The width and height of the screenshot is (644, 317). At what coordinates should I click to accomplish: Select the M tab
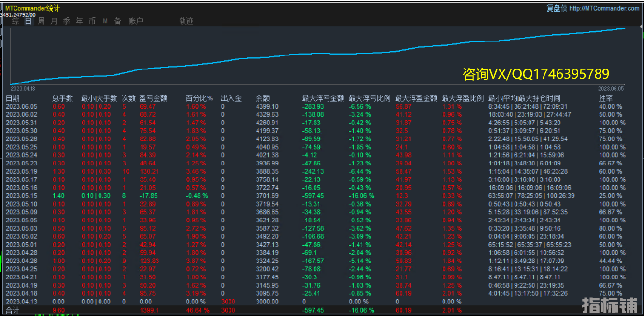click(x=105, y=21)
